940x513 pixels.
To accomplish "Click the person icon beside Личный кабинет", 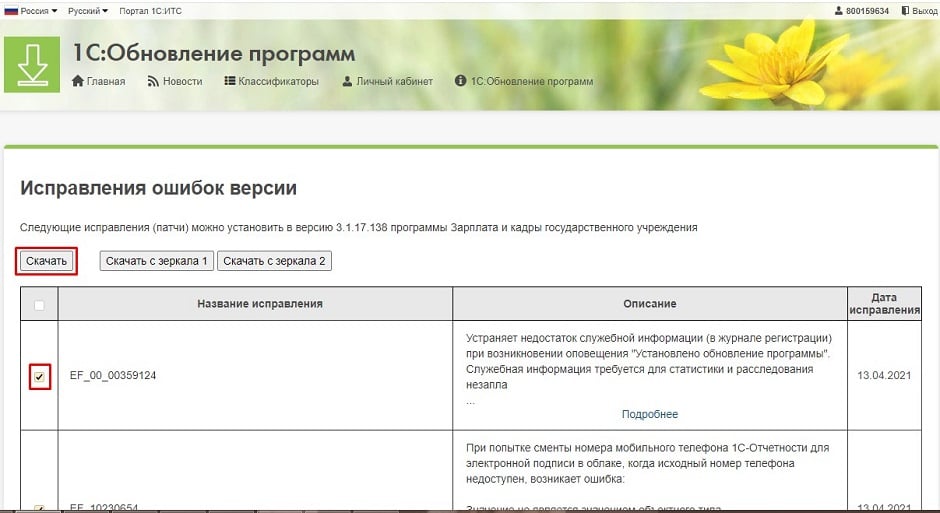I will [347, 82].
